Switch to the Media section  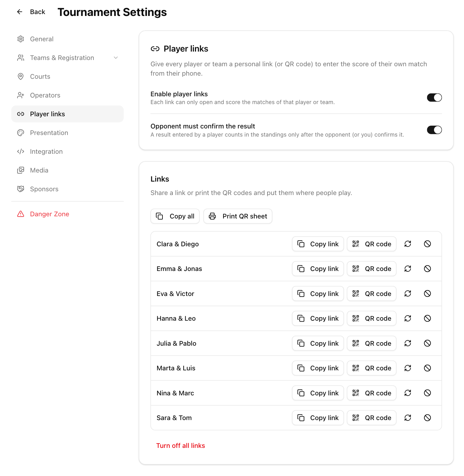tap(67, 170)
